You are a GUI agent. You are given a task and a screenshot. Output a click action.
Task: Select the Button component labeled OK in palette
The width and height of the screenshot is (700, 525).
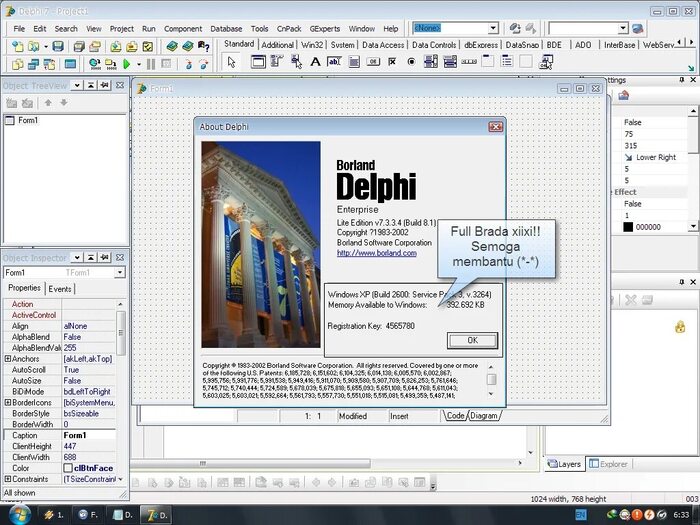coord(373,62)
